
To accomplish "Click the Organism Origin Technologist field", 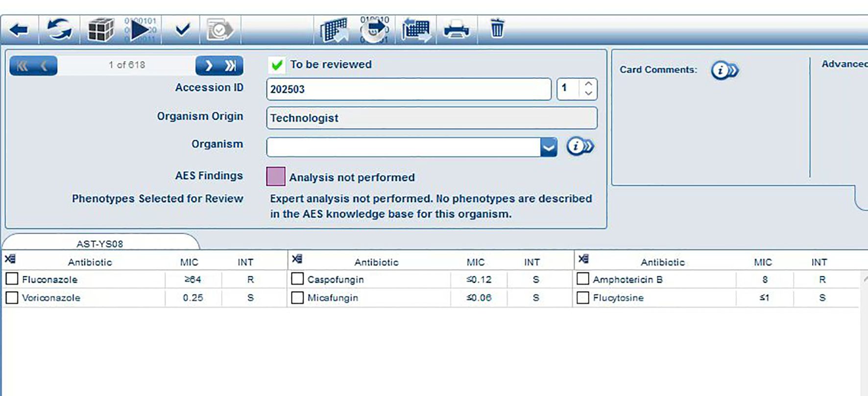I will coord(432,118).
